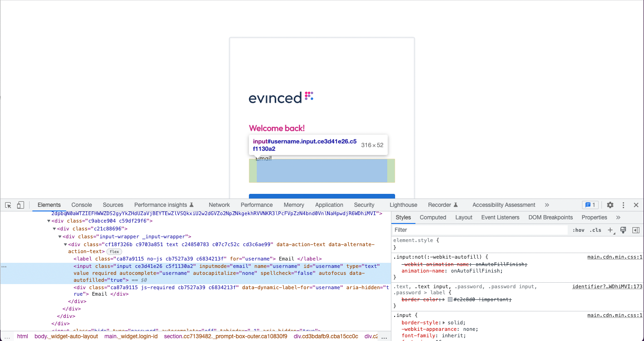Select the DOM Breakpoints sidebar tab
Viewport: 644px width, 341px height.
coord(551,217)
